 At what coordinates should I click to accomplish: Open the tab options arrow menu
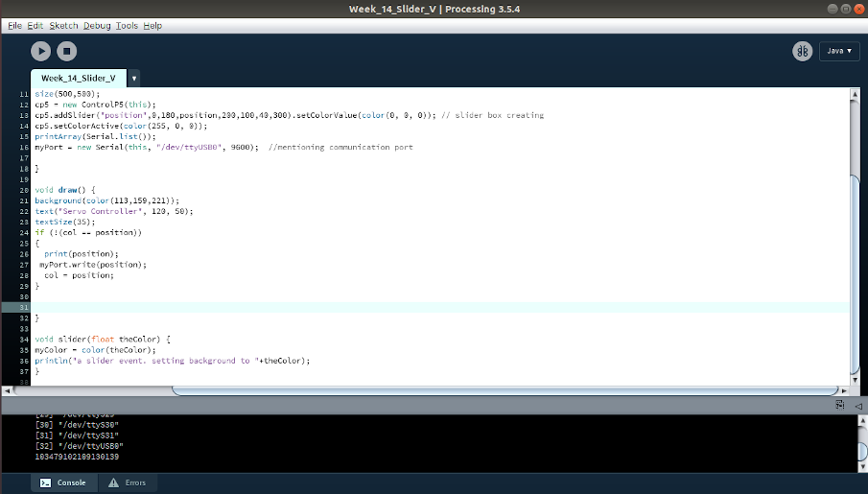coord(134,78)
